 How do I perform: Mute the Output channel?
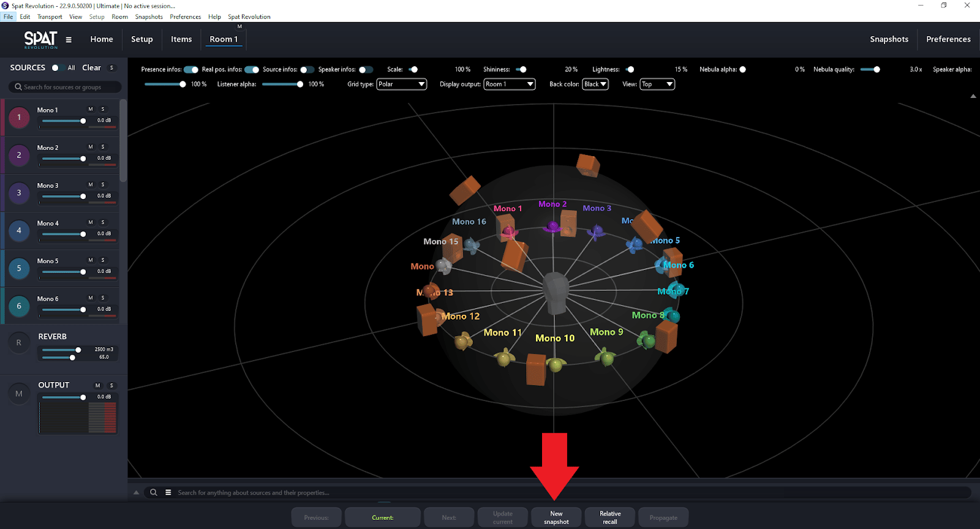97,386
